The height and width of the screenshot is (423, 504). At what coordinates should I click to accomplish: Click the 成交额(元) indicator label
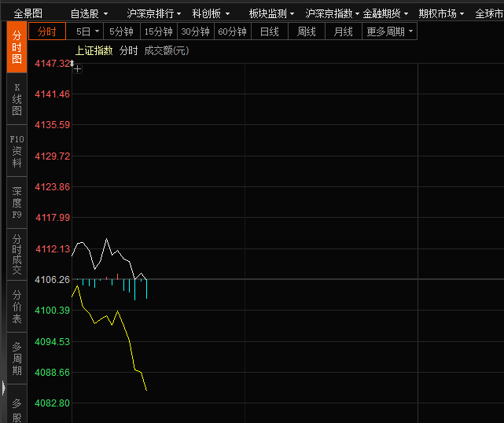[166, 50]
